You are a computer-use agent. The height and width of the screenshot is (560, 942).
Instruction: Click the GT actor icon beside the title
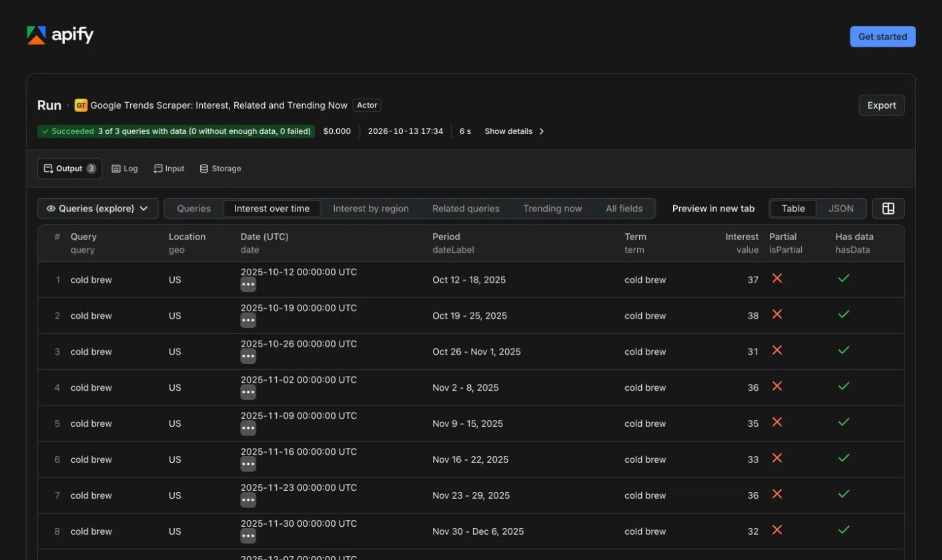(81, 105)
